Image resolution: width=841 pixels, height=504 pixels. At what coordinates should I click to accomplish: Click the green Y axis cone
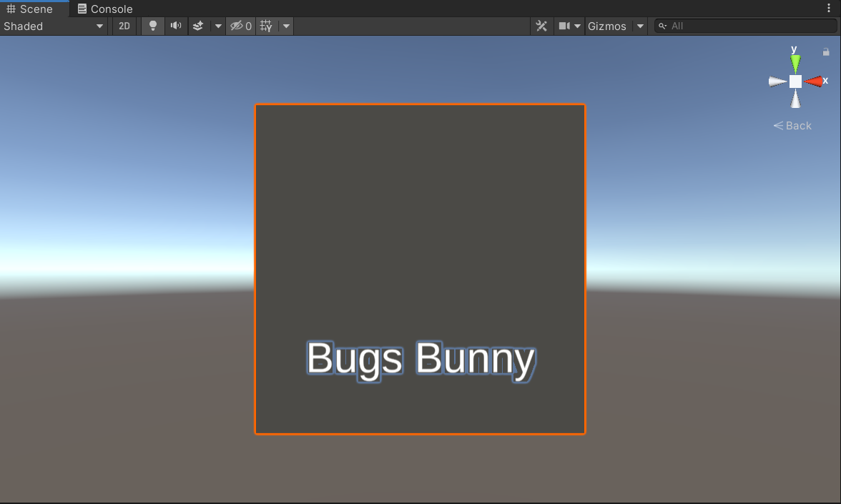click(x=795, y=63)
